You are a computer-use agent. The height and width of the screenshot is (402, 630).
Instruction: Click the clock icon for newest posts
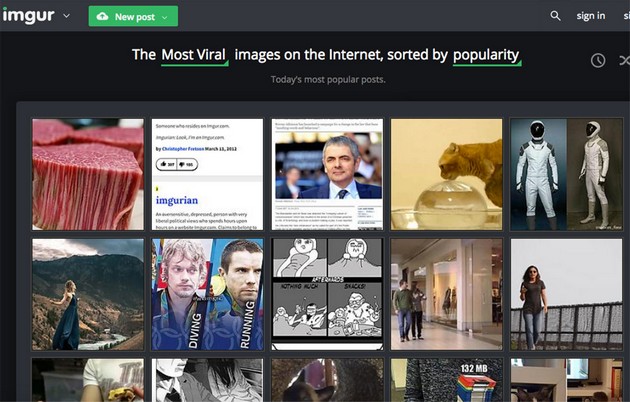pos(598,61)
